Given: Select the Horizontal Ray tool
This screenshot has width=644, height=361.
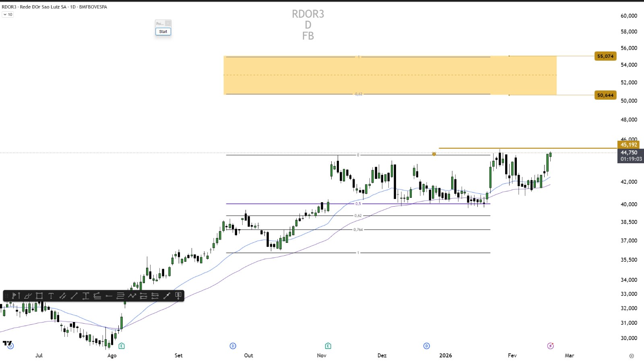Looking at the screenshot, I should [x=109, y=296].
